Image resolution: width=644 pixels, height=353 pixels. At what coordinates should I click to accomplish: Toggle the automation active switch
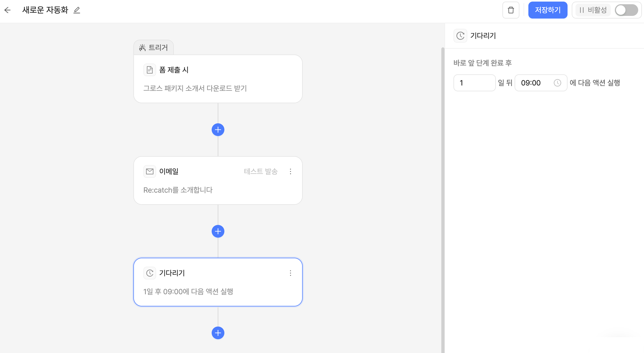[x=626, y=10]
